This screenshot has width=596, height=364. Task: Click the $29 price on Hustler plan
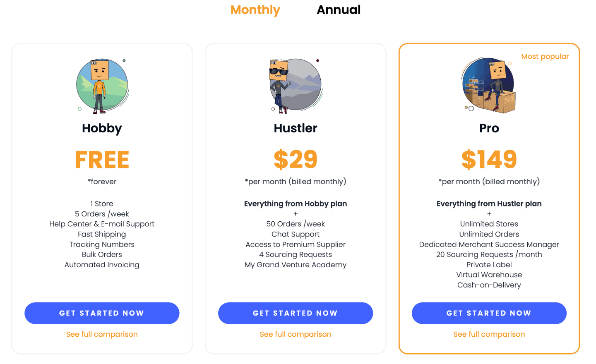[x=295, y=160]
